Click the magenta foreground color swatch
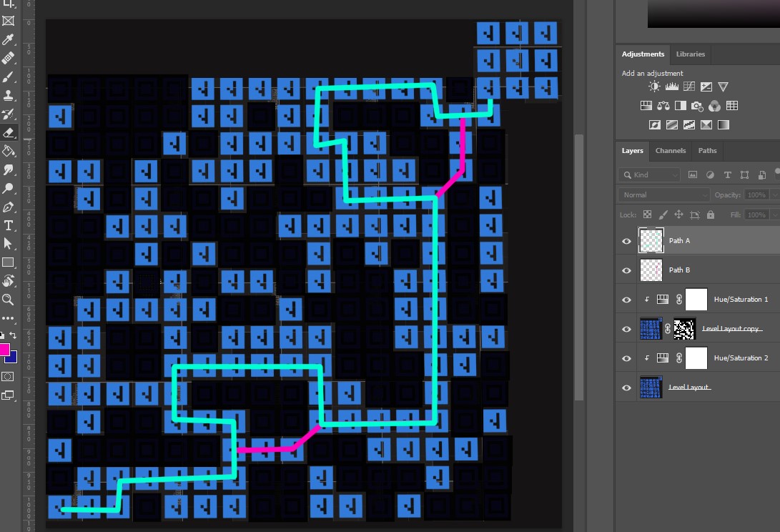Image resolution: width=780 pixels, height=532 pixels. [4, 350]
